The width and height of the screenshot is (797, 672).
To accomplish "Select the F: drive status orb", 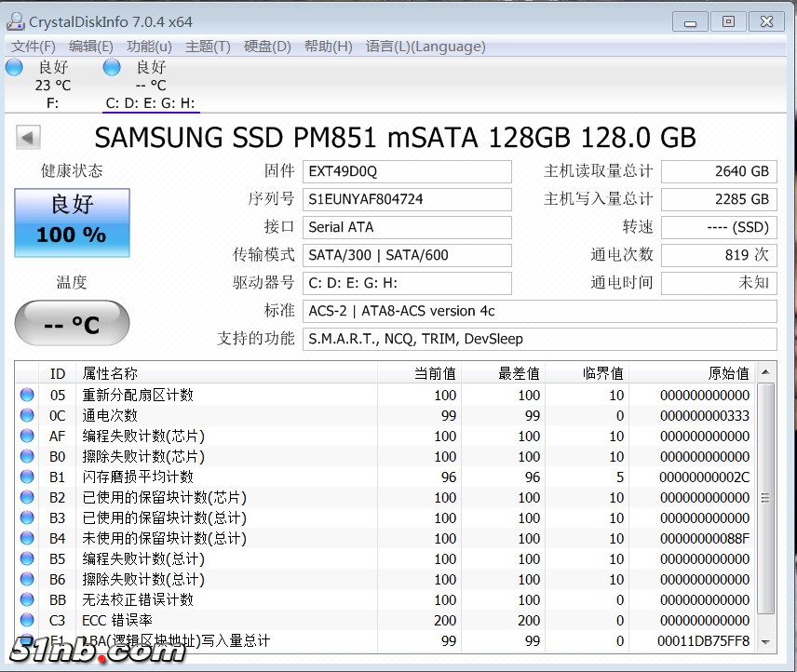I will click(14, 67).
